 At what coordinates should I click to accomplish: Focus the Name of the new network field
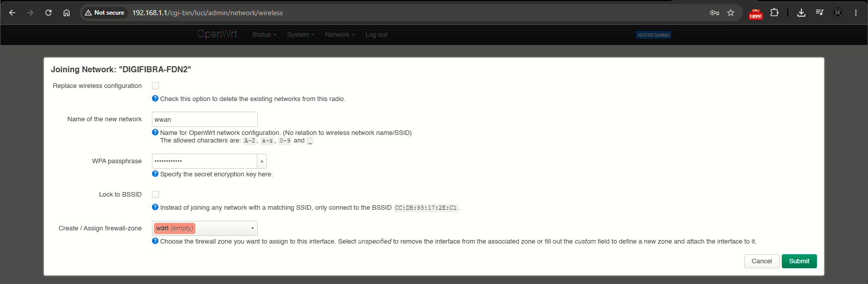205,119
